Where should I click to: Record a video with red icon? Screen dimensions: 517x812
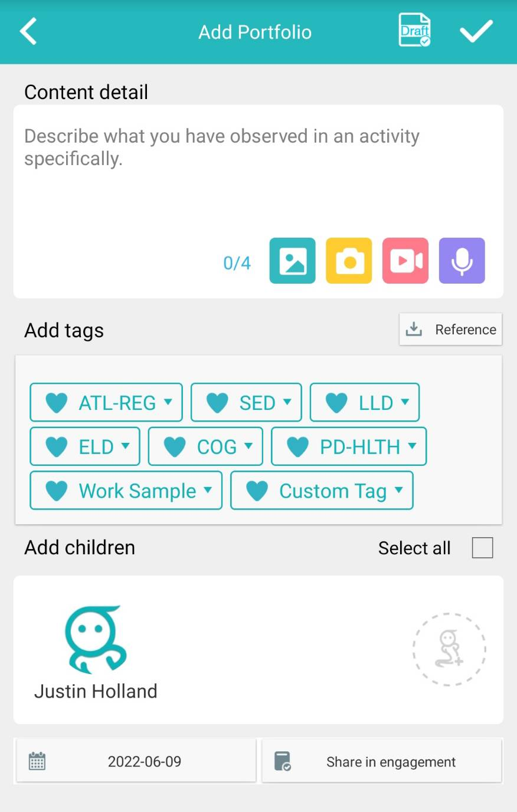click(405, 261)
